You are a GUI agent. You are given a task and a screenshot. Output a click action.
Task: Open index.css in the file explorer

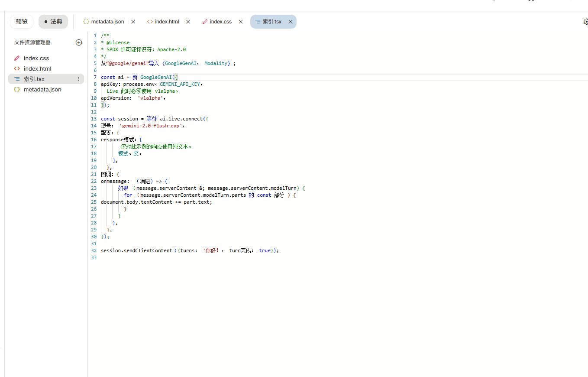36,58
